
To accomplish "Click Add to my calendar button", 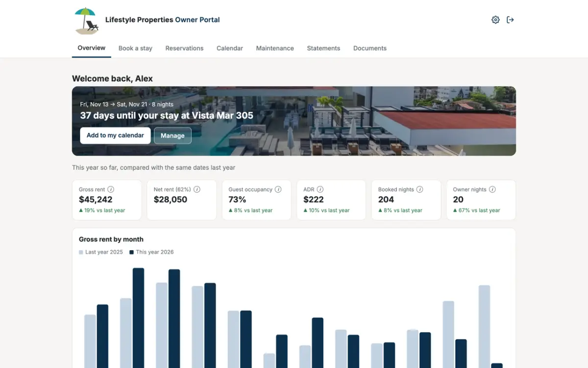I will (x=115, y=135).
